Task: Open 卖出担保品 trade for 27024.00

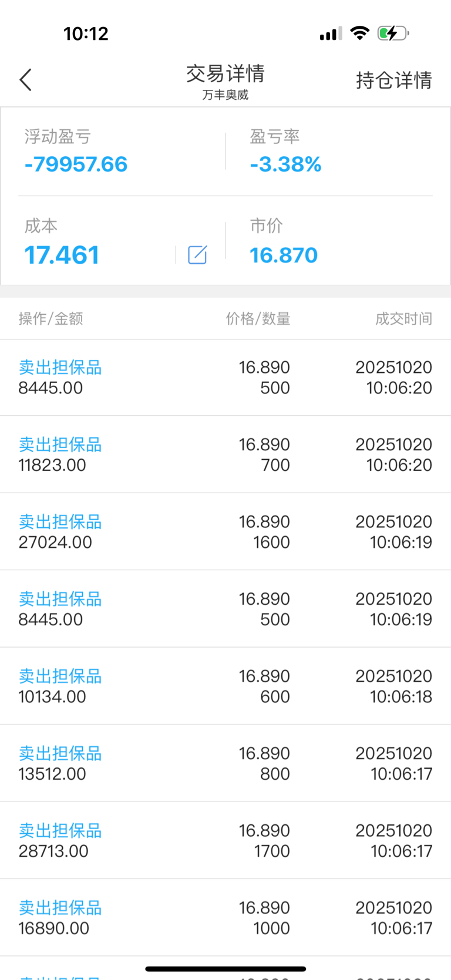Action: [60, 522]
